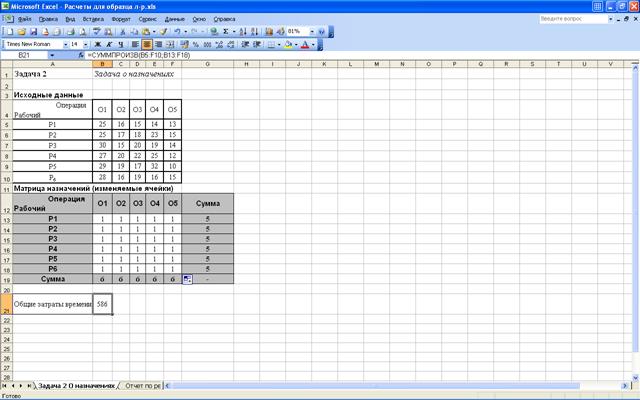Expand the Undo history arrow
Image resolution: width=640 pixels, height=400 pixels.
185,31
